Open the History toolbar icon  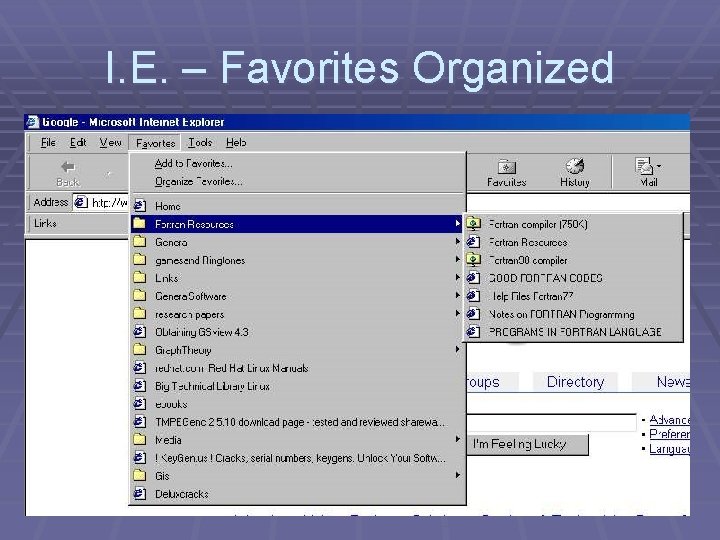574,166
